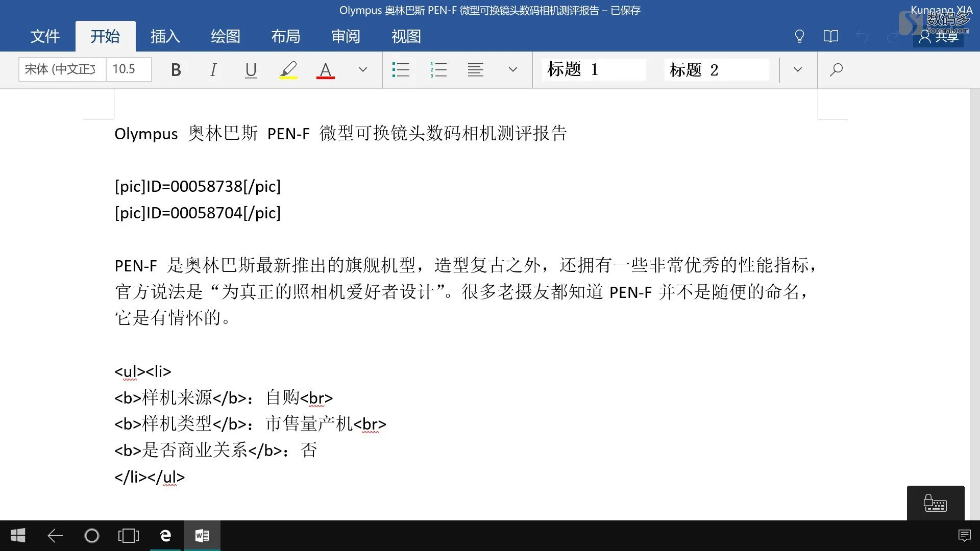Open the 文件 menu
Screen dimensions: 980x551
point(45,36)
